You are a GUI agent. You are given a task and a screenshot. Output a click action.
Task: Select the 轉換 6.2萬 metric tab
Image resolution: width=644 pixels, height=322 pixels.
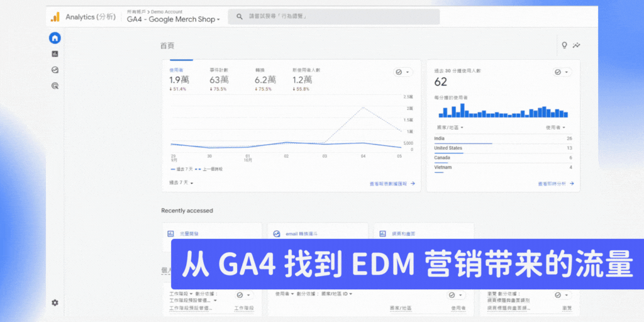(x=265, y=79)
